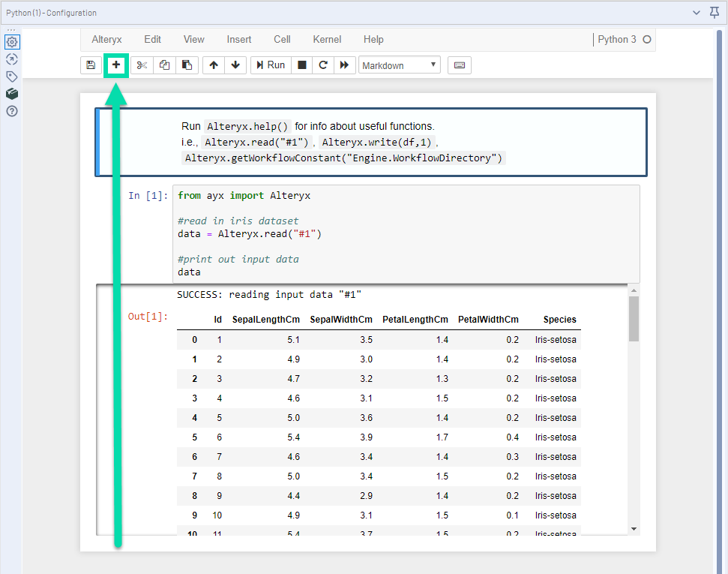Viewport: 728px width, 574px height.
Task: Click value 0.3 in row index 6
Action: (513, 457)
